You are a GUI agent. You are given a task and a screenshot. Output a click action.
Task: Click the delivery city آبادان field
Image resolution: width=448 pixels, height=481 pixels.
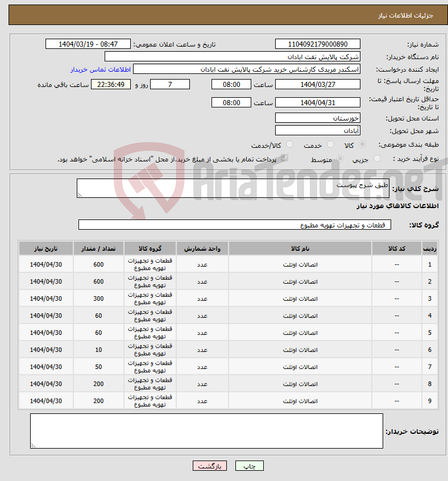coord(318,131)
